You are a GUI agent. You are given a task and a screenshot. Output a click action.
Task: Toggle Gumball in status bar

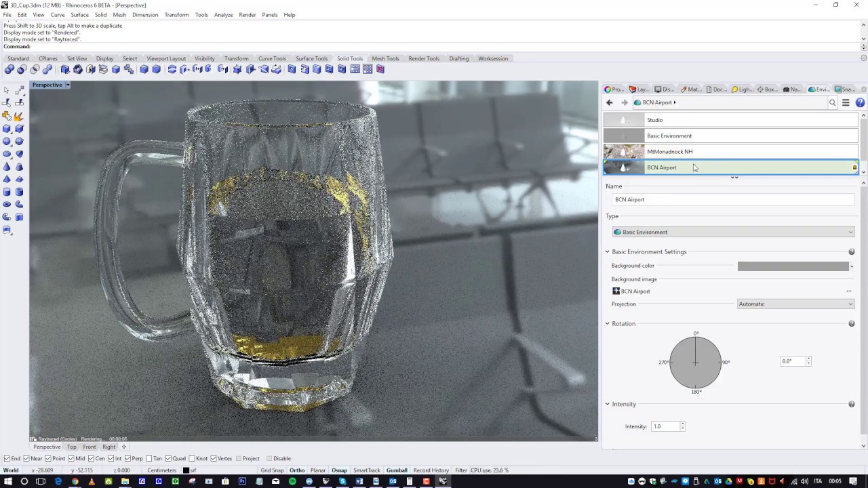(397, 470)
